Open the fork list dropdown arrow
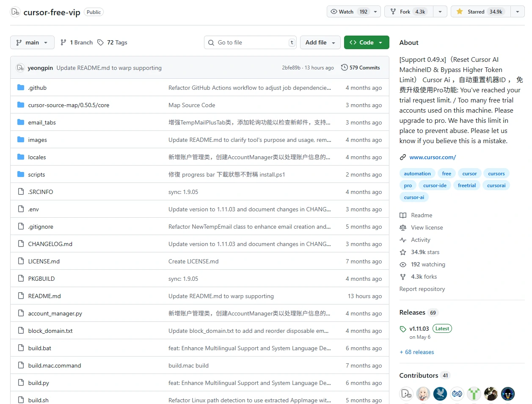Image resolution: width=532 pixels, height=404 pixels. click(440, 12)
